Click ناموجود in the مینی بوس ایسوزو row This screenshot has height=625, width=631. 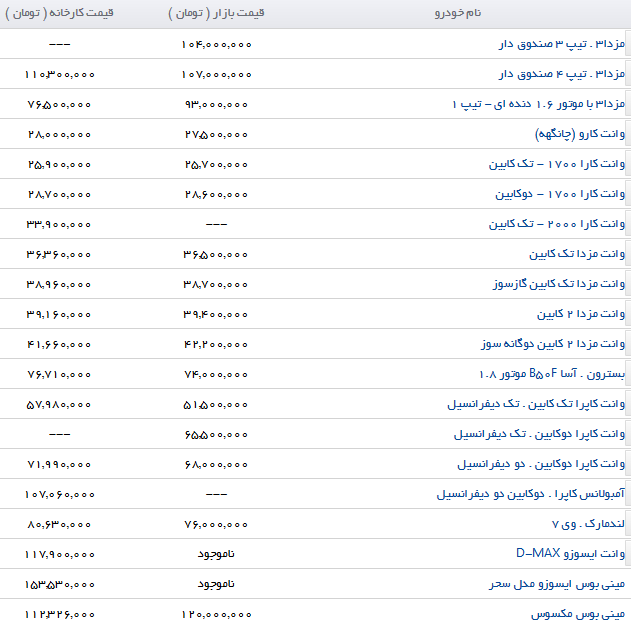(x=216, y=584)
